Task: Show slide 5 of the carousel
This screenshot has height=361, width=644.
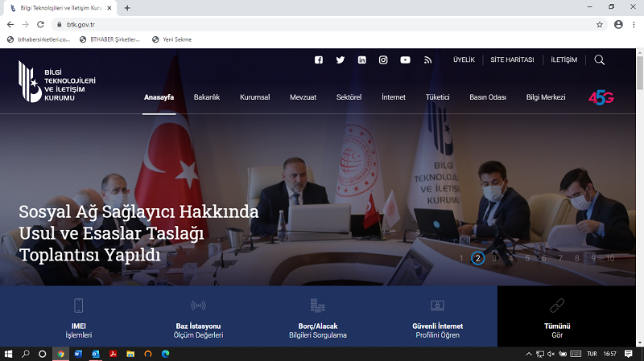Action: coord(527,258)
